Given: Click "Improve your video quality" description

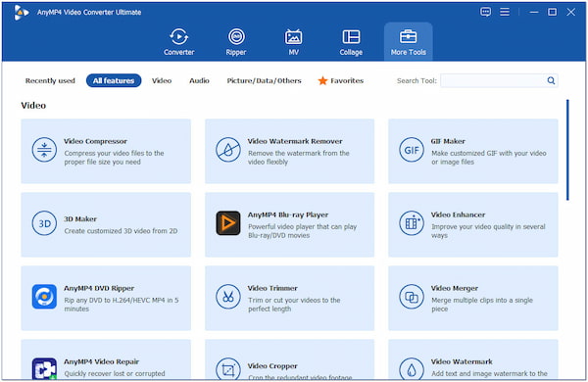Looking at the screenshot, I should (488, 231).
